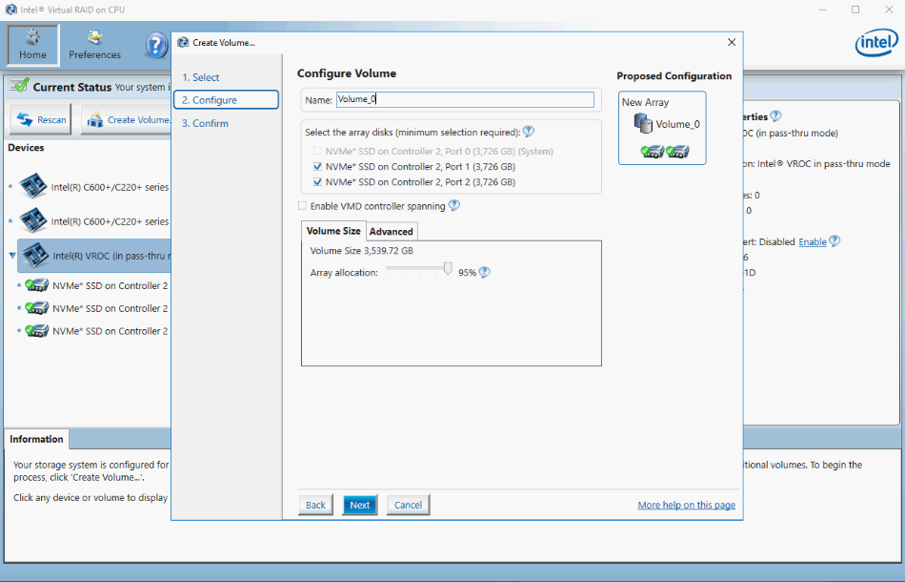Open help next to 95% array allocation
905x582 pixels.
pyautogui.click(x=484, y=272)
